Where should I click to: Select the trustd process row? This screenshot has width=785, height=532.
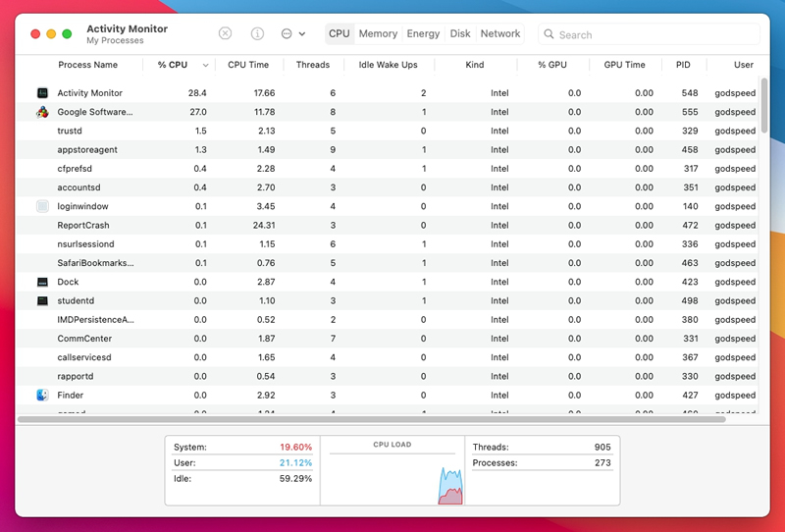point(387,131)
